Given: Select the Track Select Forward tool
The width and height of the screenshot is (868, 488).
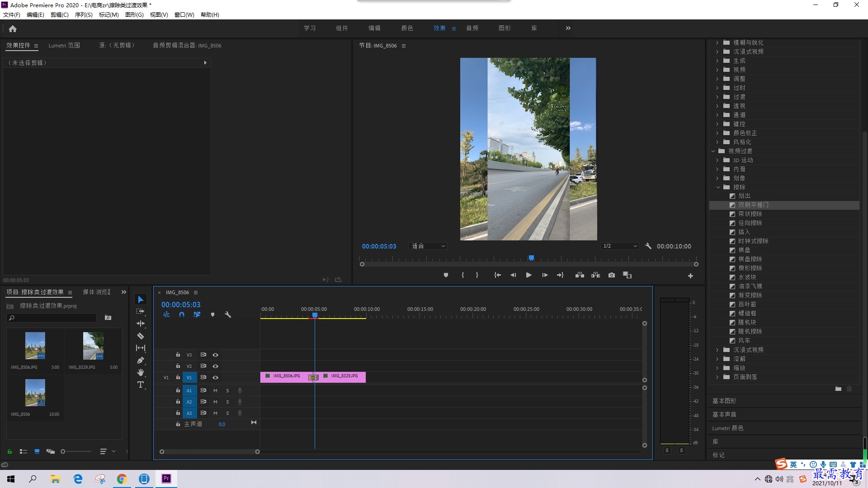Looking at the screenshot, I should pos(141,311).
